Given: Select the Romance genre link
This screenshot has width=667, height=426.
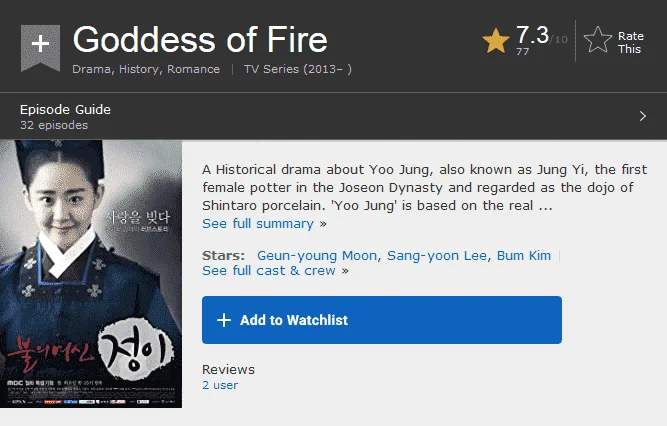Looking at the screenshot, I should pyautogui.click(x=193, y=69).
